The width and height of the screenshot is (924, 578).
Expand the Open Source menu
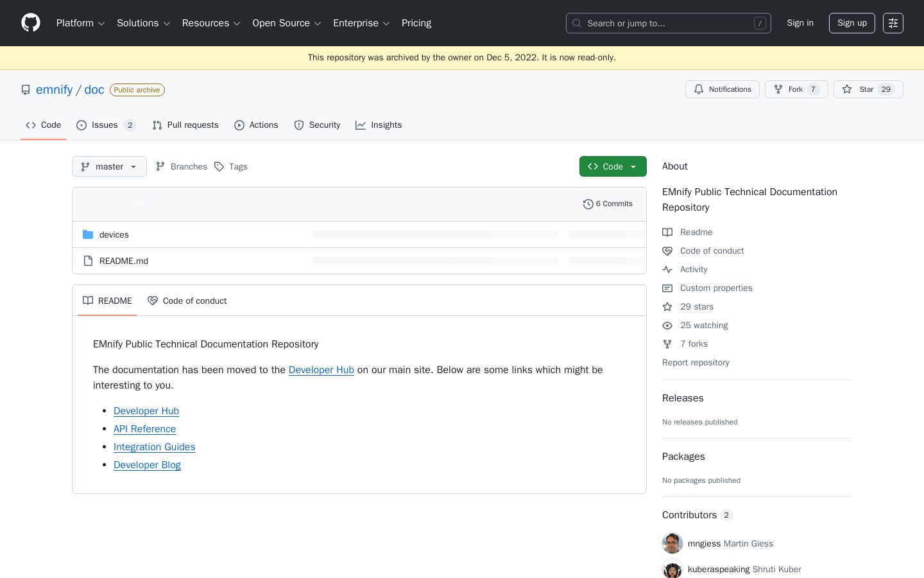coord(287,23)
